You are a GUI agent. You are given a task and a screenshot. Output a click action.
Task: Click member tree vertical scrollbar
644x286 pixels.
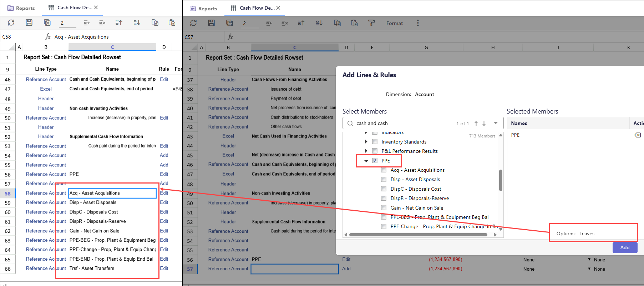(501, 180)
